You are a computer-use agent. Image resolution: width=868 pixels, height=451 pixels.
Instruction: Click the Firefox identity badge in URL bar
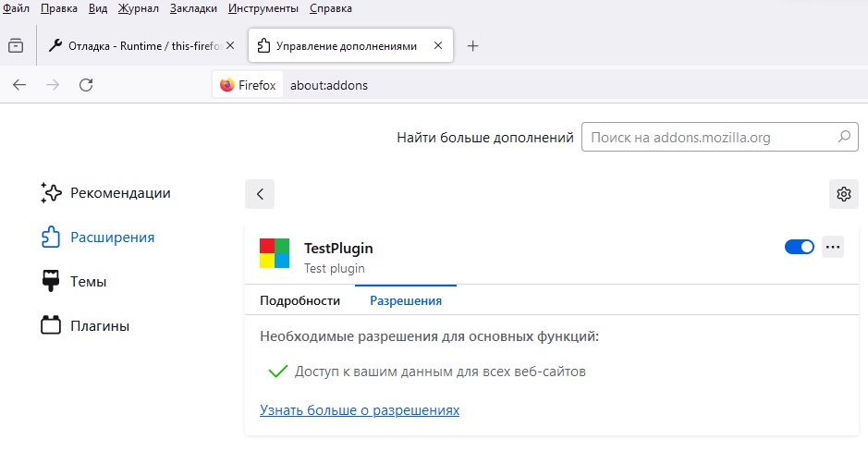coord(248,85)
